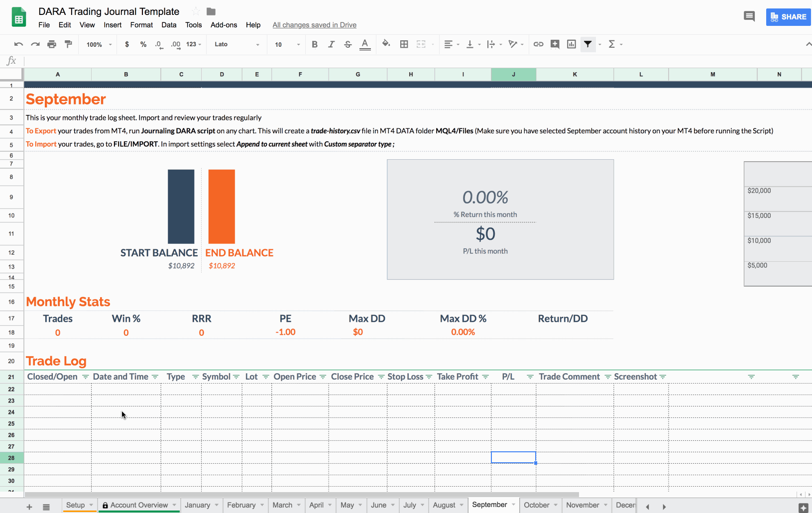This screenshot has width=812, height=513.
Task: Click the formula bar
Action: pos(418,61)
